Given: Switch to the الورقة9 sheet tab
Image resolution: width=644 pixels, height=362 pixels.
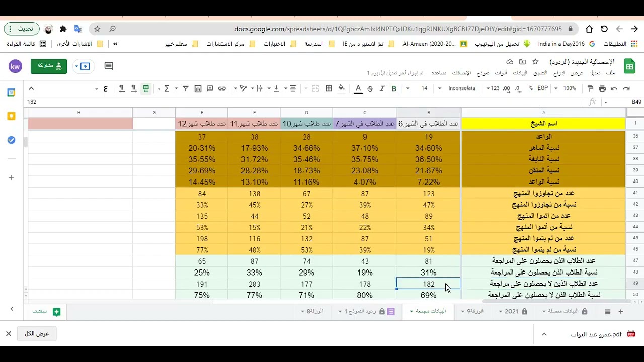Looking at the screenshot, I should [472, 311].
